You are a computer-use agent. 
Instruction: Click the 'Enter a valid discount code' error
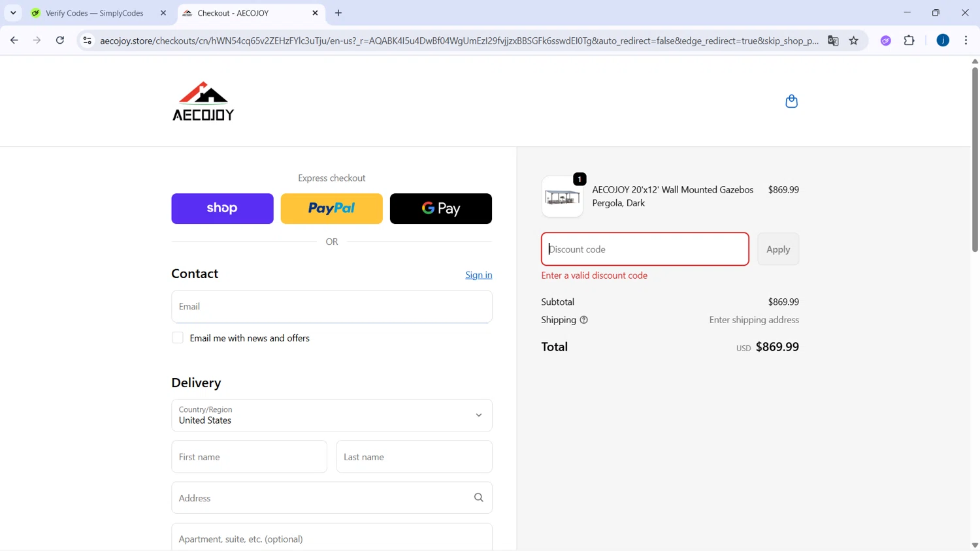(595, 275)
